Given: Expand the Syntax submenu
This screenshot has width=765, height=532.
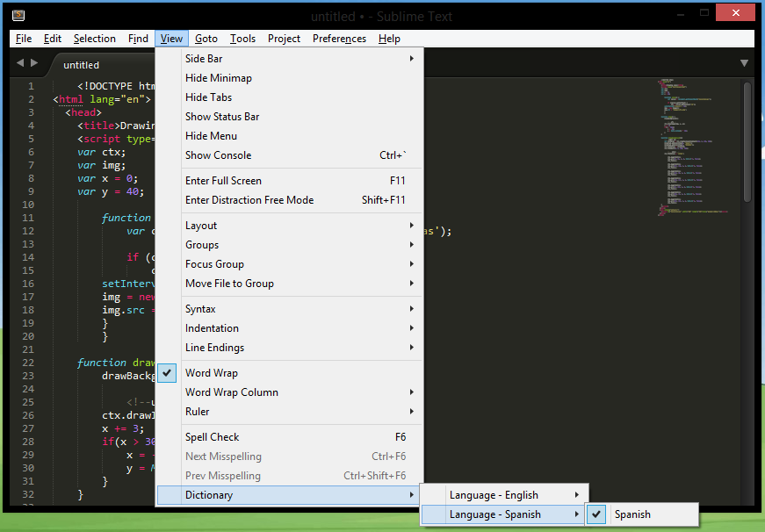Looking at the screenshot, I should point(290,309).
